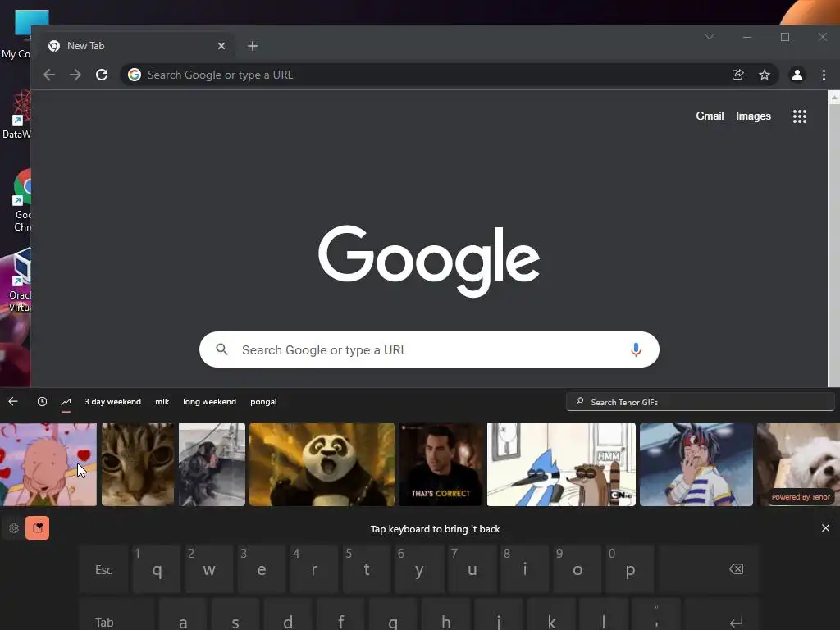Open a new tab with the plus button
Screen dimensions: 840x630
(253, 46)
